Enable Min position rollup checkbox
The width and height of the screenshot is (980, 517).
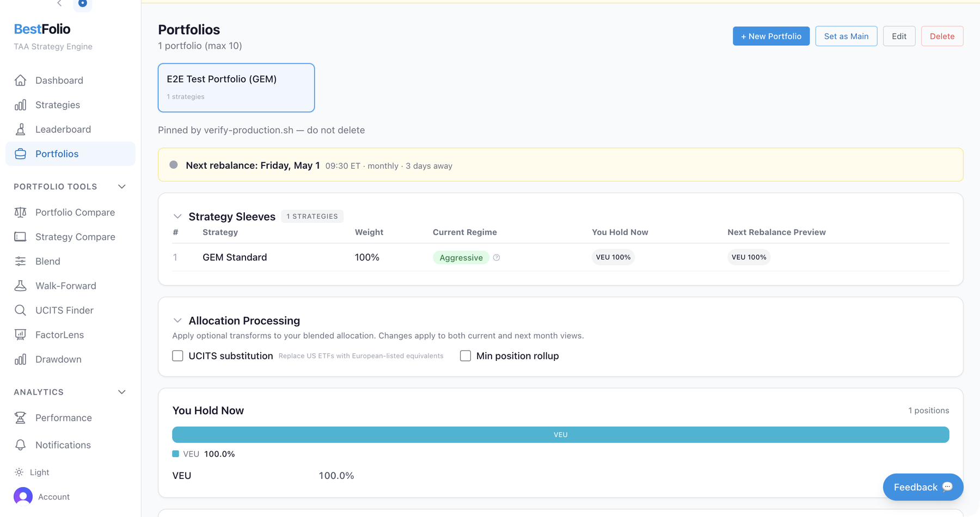click(465, 356)
